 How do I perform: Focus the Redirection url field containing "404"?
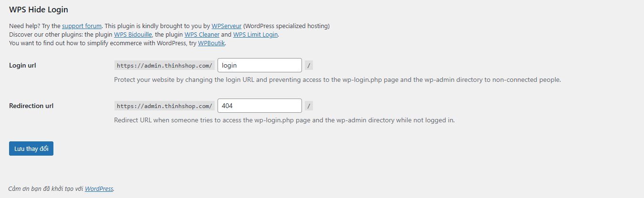pos(260,106)
